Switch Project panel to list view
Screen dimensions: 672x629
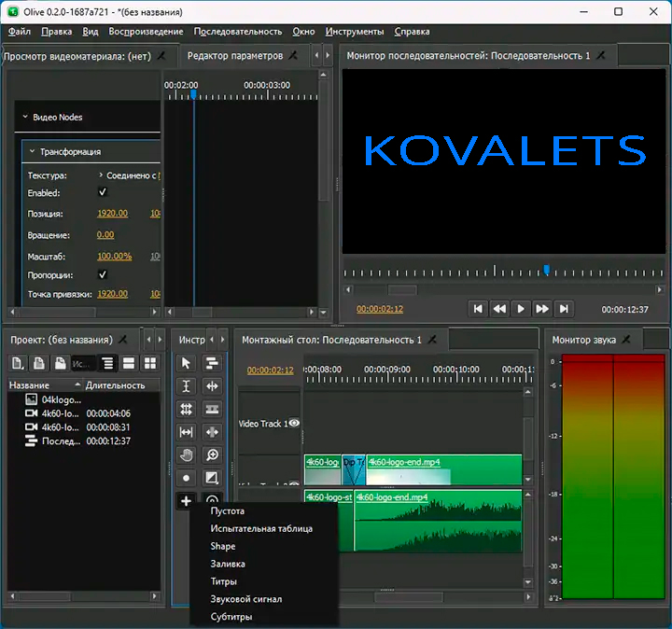click(x=129, y=363)
